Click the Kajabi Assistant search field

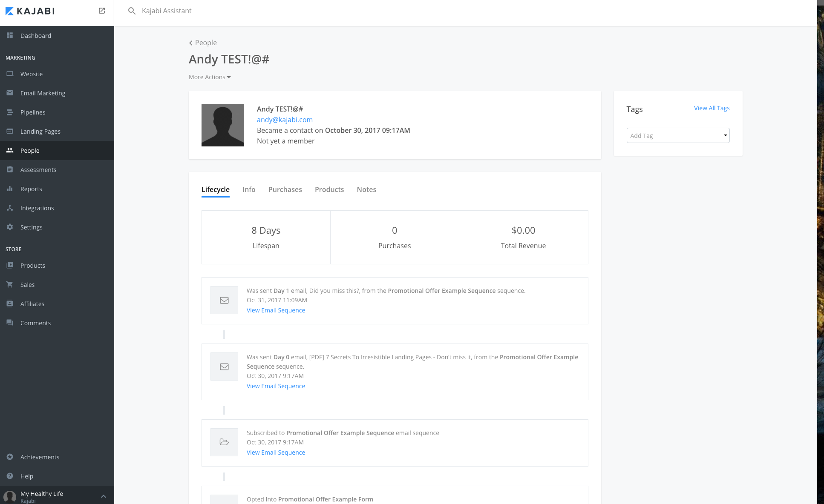[x=167, y=11]
